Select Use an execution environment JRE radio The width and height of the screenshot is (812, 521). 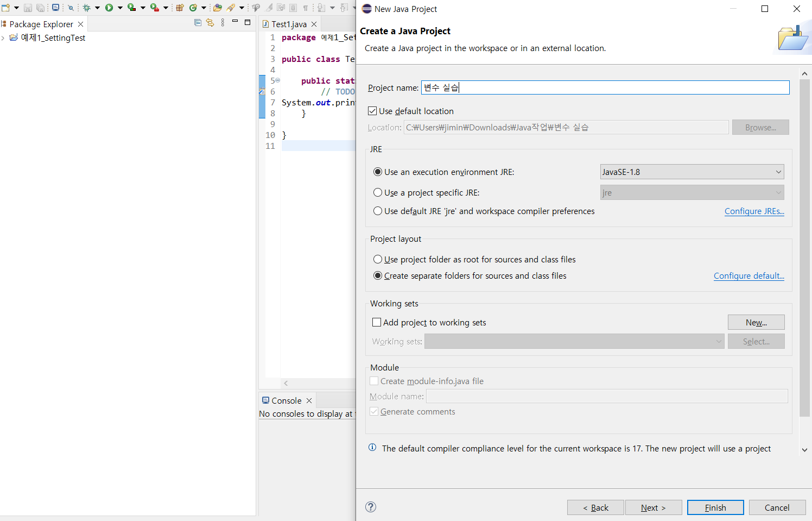[378, 172]
